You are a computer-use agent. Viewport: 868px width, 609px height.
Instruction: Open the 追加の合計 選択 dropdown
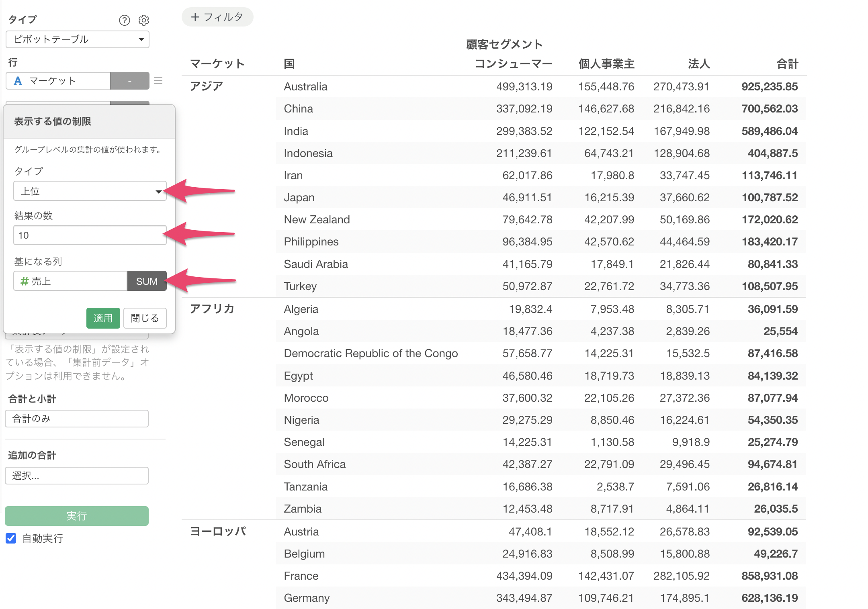click(x=76, y=476)
